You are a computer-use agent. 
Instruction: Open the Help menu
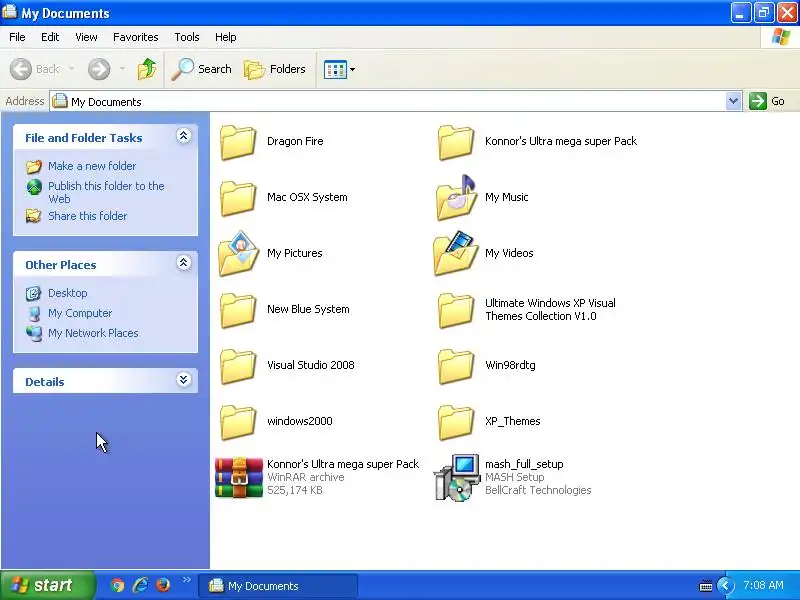coord(226,37)
